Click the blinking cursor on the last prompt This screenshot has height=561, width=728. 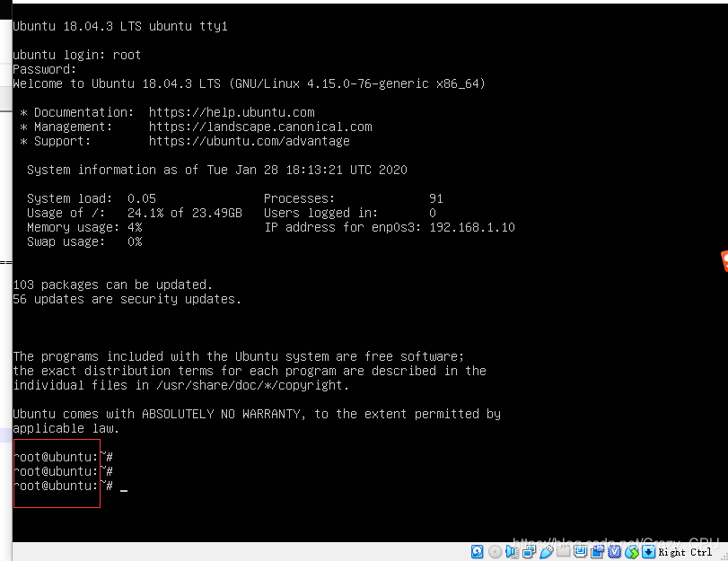click(124, 489)
